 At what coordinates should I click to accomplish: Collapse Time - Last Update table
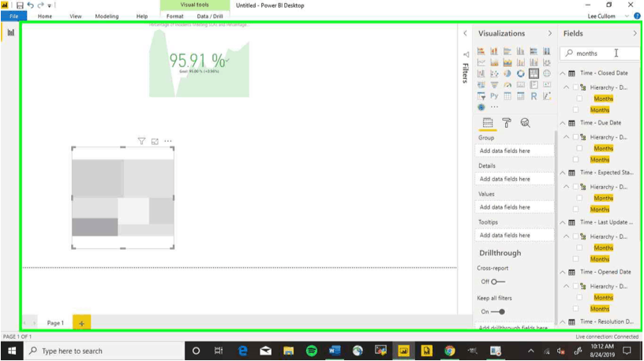563,222
